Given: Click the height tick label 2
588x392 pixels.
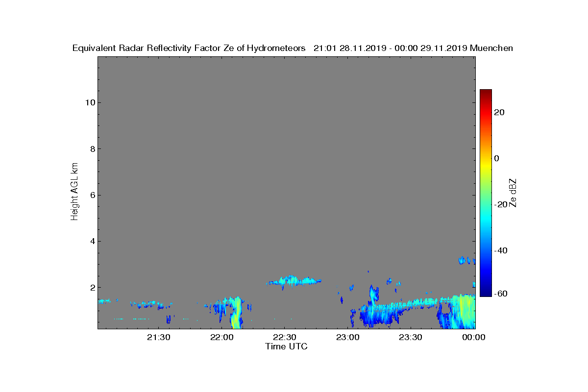Looking at the screenshot, I should pos(92,287).
